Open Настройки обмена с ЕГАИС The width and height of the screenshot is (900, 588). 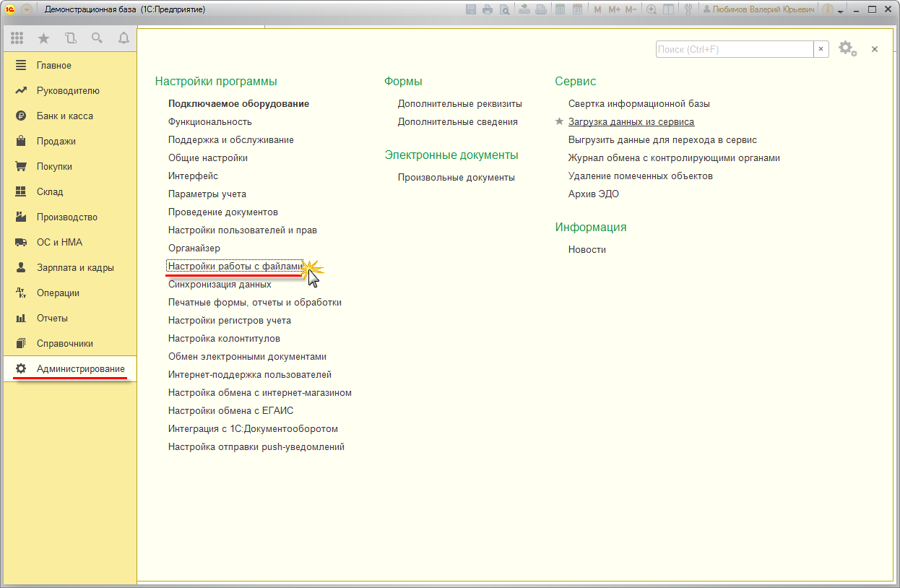tap(230, 410)
